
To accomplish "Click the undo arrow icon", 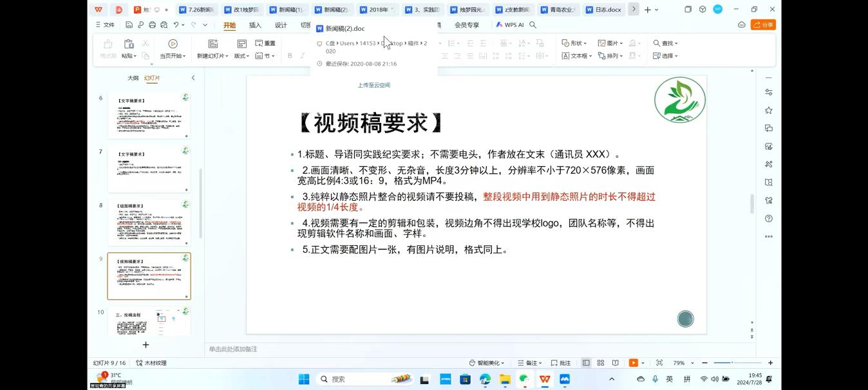I will point(176,25).
